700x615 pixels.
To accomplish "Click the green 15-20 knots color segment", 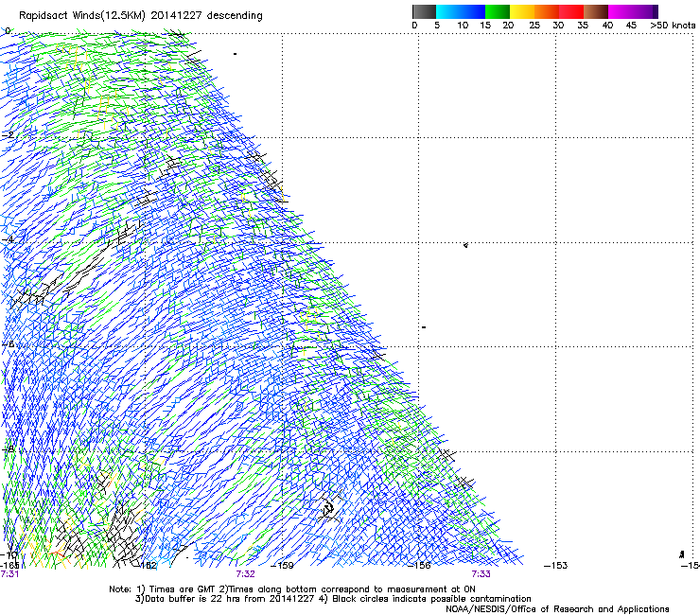I will click(x=498, y=11).
